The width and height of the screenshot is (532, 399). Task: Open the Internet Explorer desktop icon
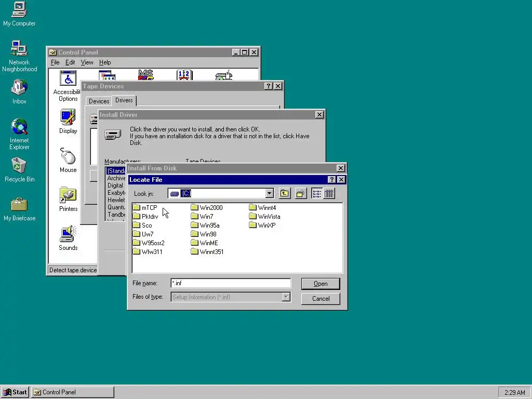point(19,134)
